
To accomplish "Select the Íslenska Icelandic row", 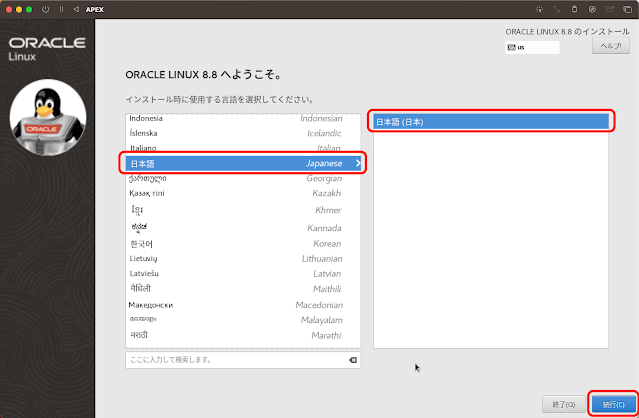I will tap(243, 133).
